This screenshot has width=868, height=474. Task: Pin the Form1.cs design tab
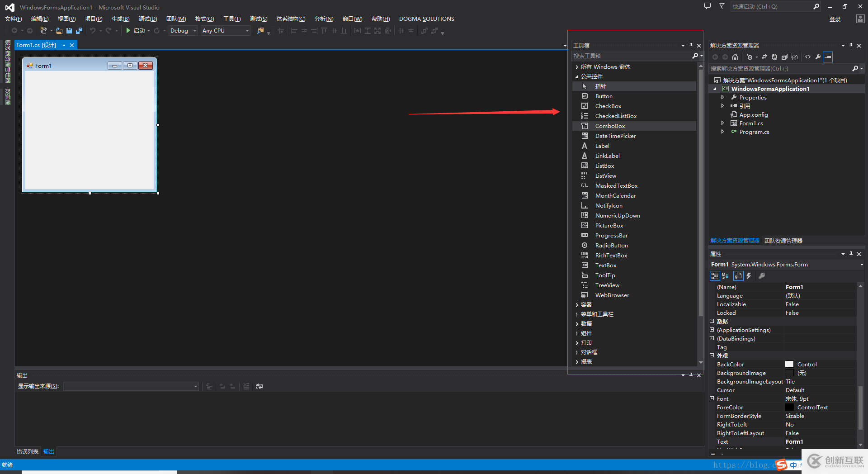[x=63, y=45]
